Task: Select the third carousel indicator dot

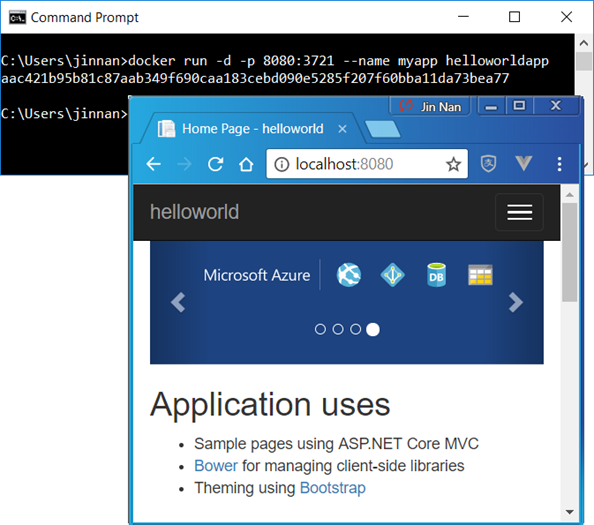Action: [x=355, y=329]
